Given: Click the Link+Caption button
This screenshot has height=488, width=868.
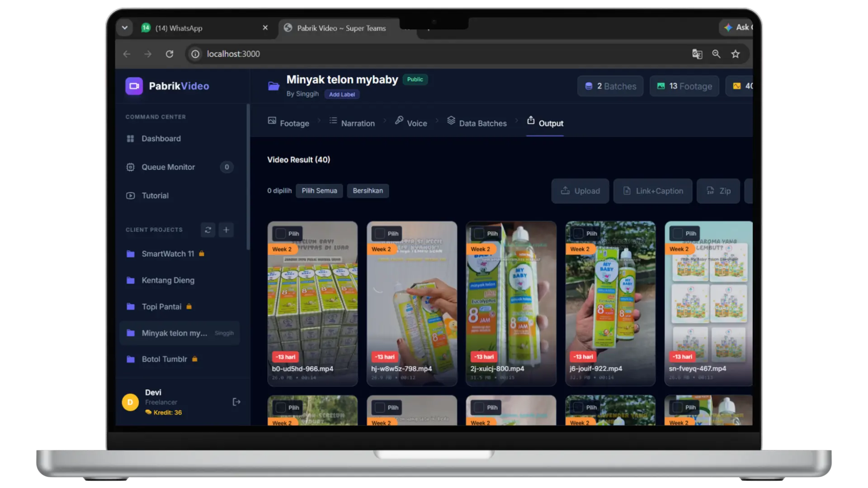Looking at the screenshot, I should 653,191.
